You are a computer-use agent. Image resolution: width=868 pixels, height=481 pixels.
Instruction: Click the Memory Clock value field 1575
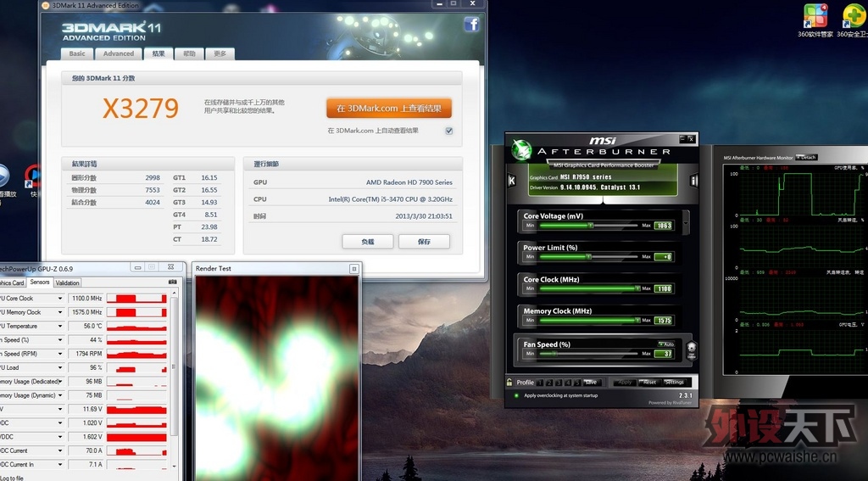coord(663,321)
